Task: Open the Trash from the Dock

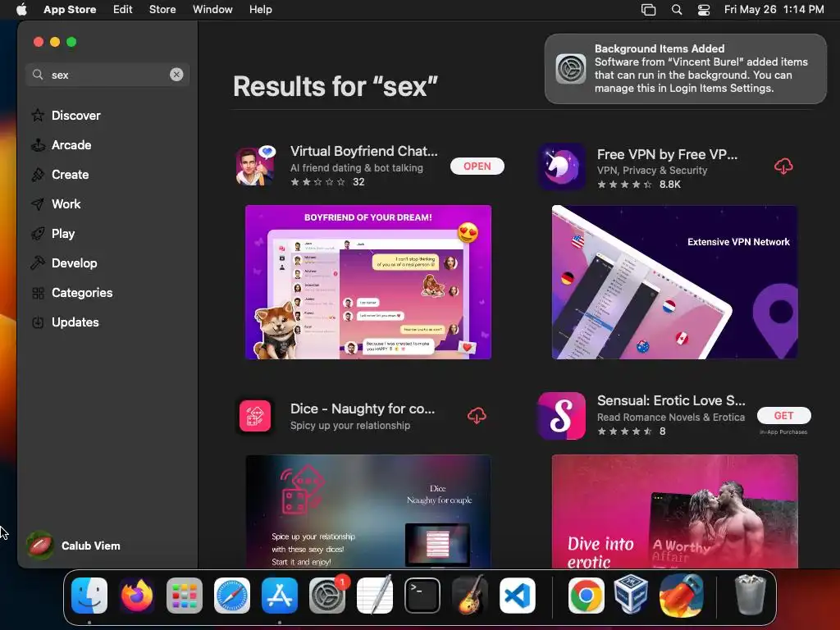Action: coord(750,595)
